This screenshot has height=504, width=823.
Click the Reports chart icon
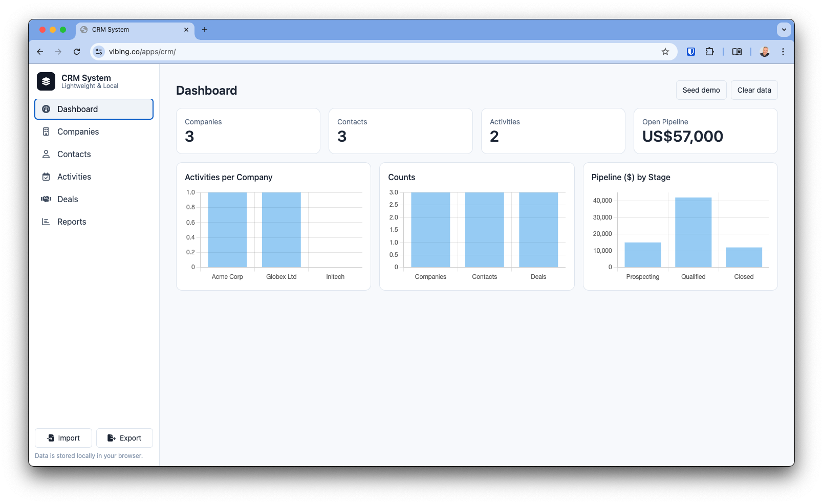46,222
